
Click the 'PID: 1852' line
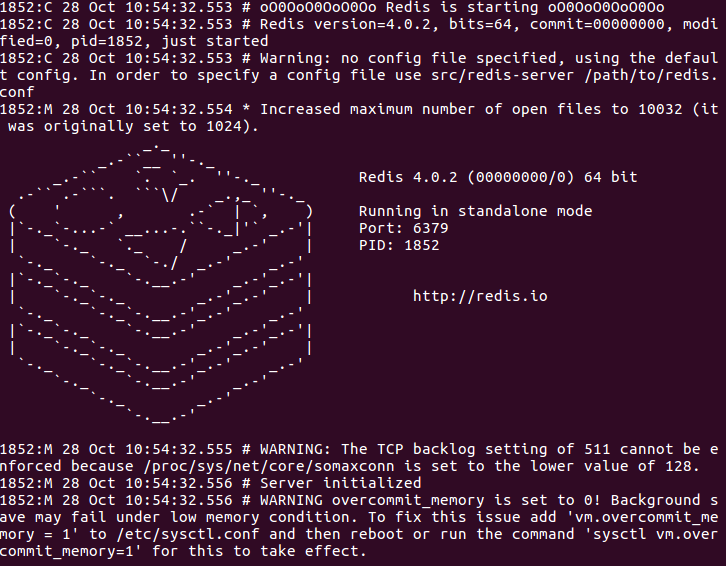click(399, 245)
